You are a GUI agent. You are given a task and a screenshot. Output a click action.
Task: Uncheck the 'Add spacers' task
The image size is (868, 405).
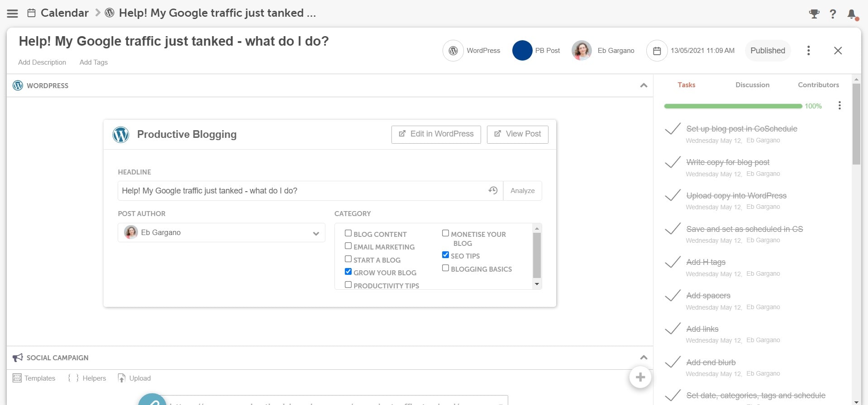(x=672, y=296)
